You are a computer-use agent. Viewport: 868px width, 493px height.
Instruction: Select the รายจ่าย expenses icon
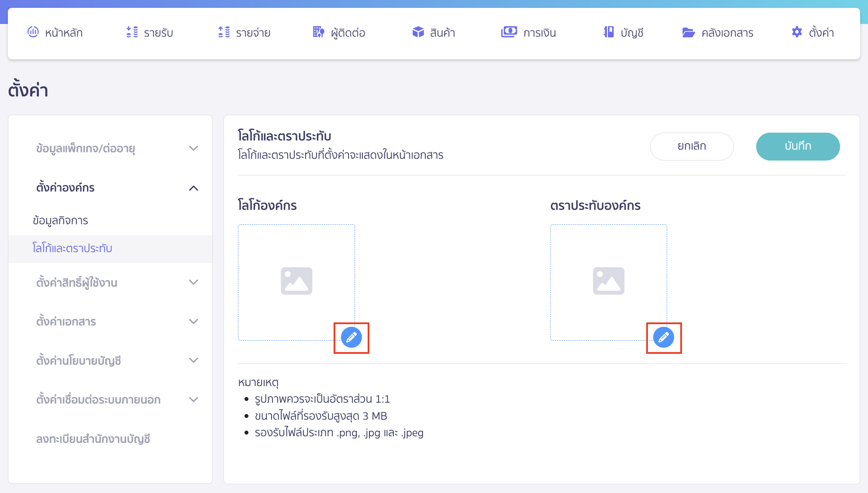click(223, 32)
